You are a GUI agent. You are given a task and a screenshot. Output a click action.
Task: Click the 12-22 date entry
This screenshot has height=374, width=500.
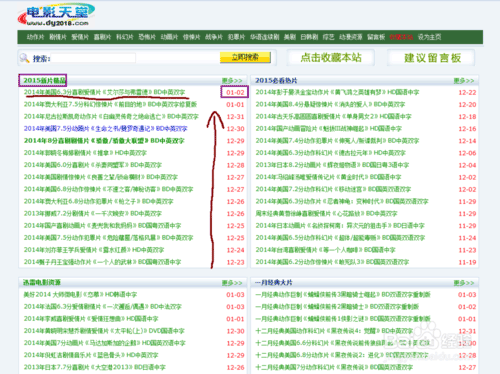pos(467,92)
